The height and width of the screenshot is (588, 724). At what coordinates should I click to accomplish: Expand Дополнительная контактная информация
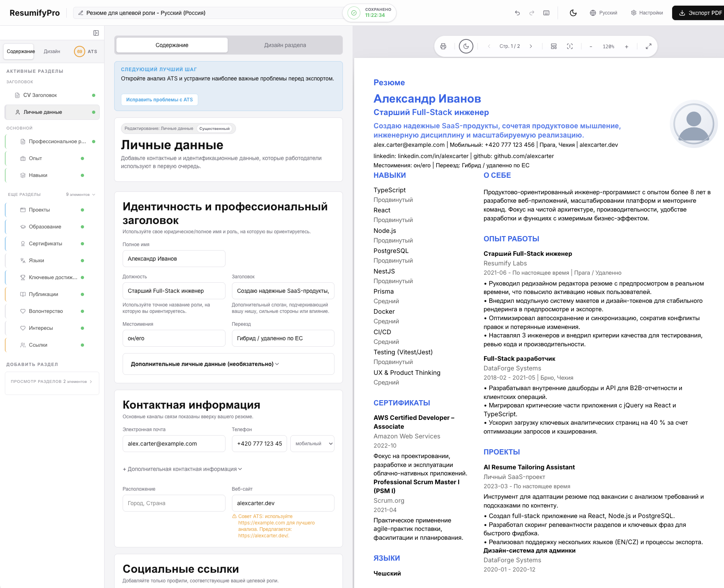pos(182,469)
